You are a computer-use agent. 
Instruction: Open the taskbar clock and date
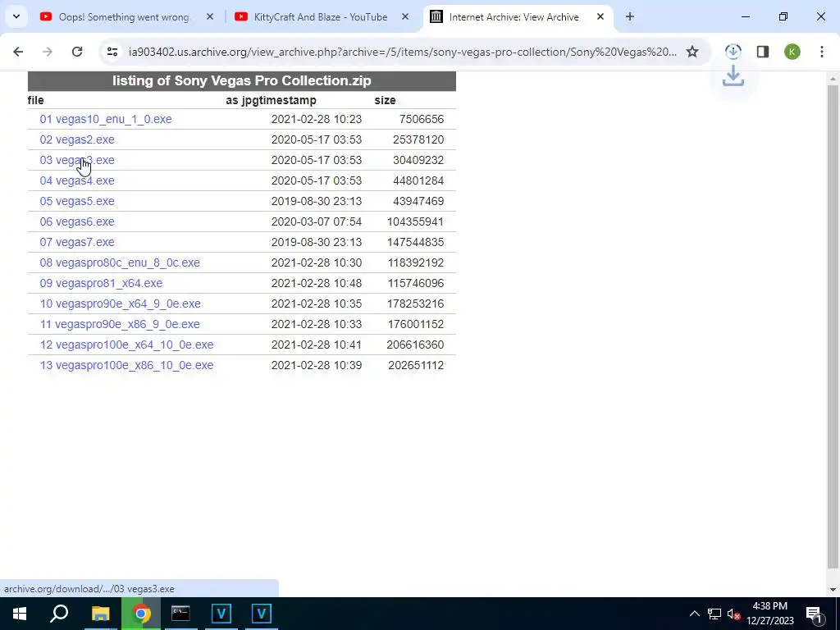770,614
